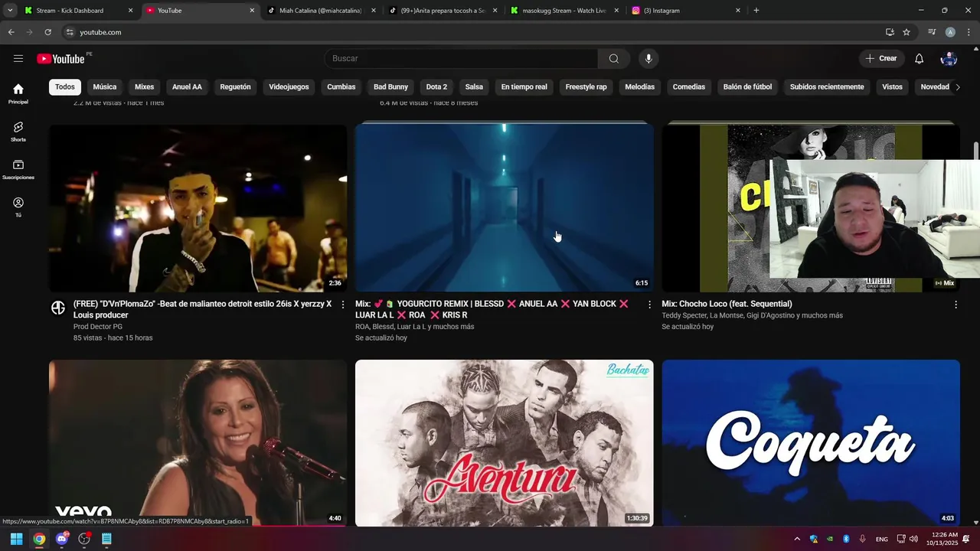Open Prod Dector PG channel link
980x551 pixels.
pyautogui.click(x=98, y=327)
